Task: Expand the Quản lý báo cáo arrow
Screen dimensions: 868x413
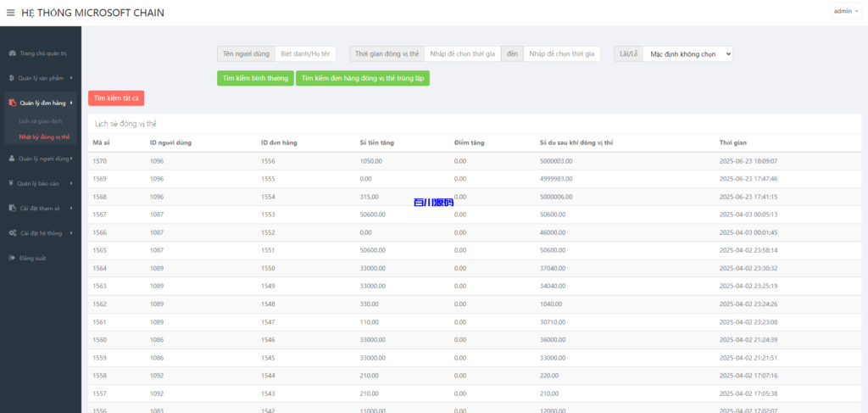Action: [x=71, y=183]
